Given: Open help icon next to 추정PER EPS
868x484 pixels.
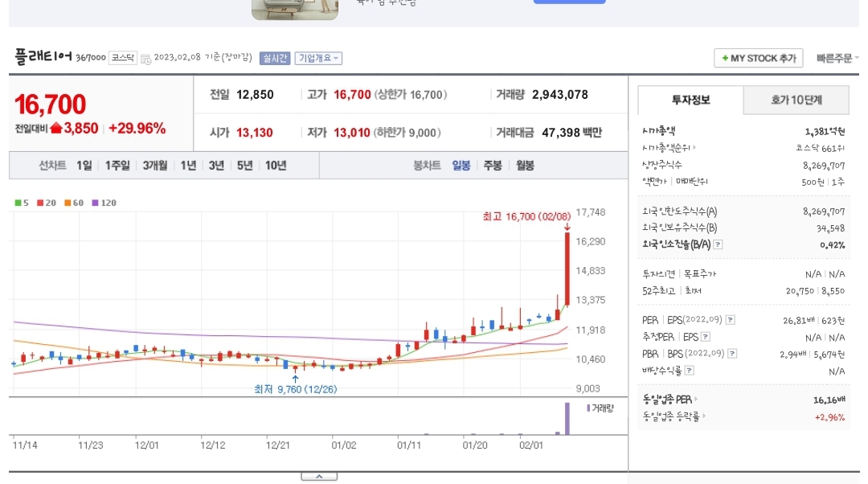Looking at the screenshot, I should [x=706, y=336].
